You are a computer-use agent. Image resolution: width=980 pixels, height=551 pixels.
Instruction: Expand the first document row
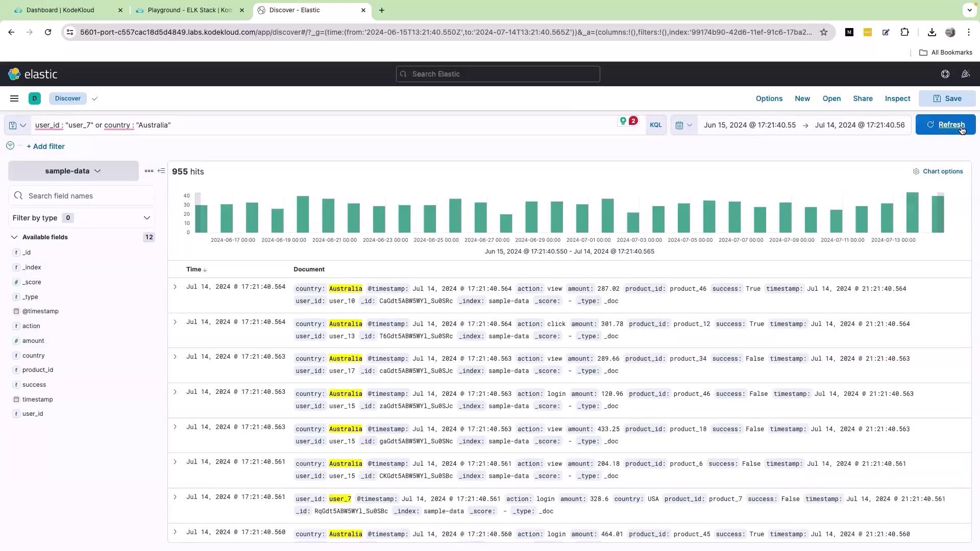[175, 287]
